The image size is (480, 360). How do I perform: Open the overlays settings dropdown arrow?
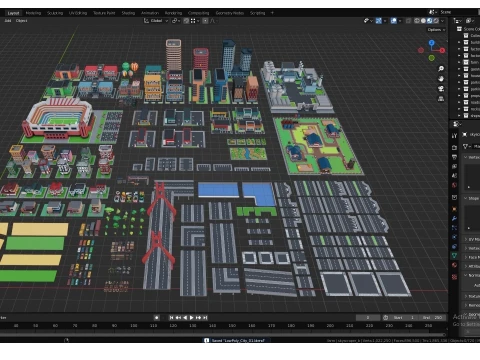click(400, 21)
